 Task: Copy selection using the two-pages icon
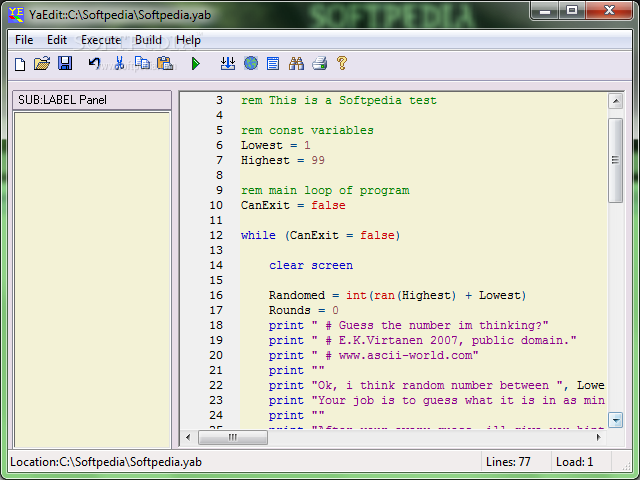(142, 64)
